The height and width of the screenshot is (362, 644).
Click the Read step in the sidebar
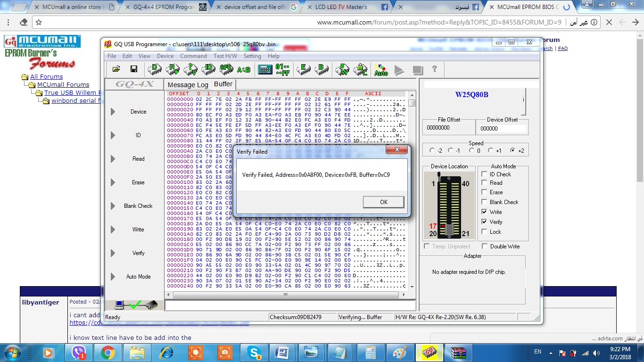(138, 159)
